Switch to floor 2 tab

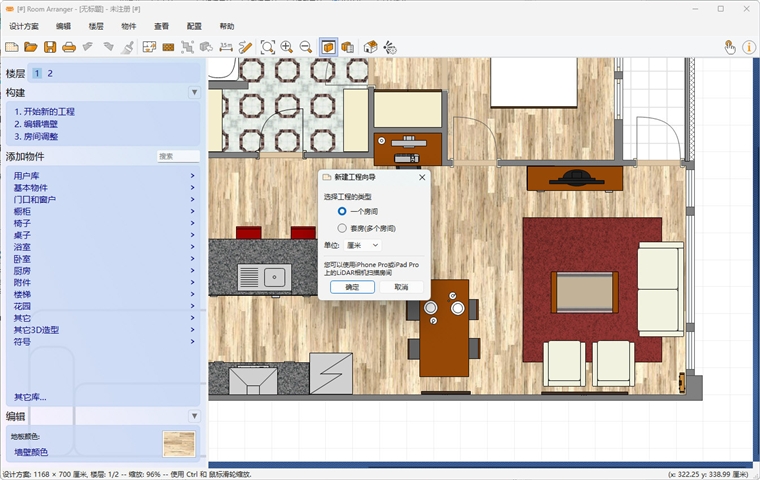click(x=50, y=73)
